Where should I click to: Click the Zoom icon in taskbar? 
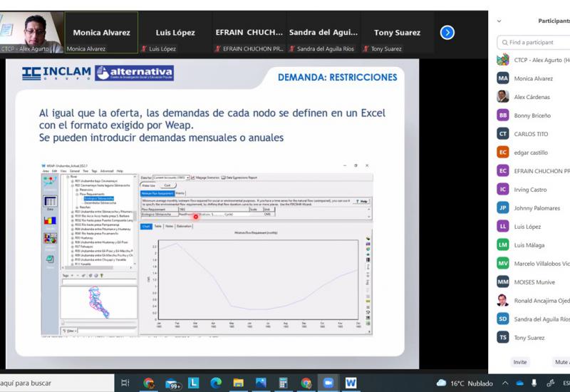(328, 383)
